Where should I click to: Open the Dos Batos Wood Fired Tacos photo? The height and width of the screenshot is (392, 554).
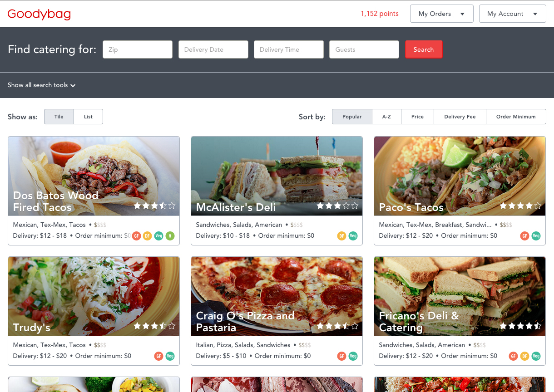coord(94,176)
